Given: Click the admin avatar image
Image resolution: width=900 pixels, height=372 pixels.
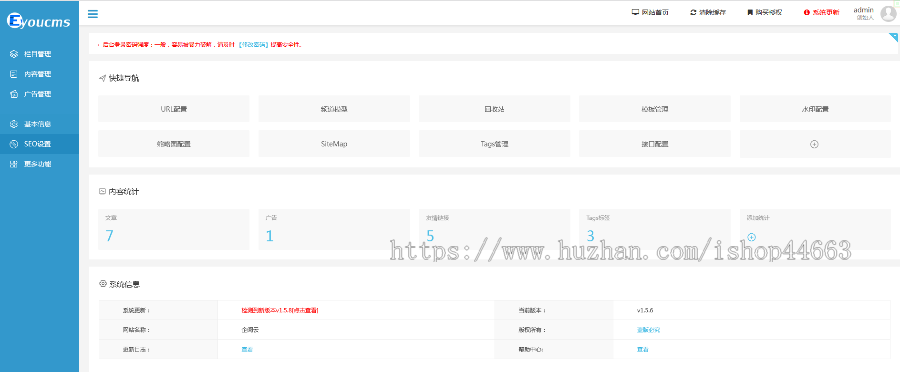Looking at the screenshot, I should click(888, 14).
